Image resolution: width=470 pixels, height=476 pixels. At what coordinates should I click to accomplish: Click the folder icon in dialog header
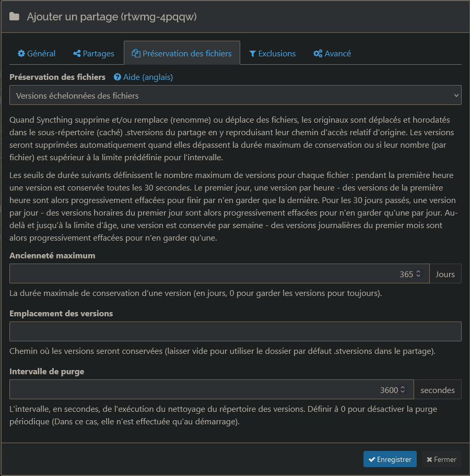[14, 17]
